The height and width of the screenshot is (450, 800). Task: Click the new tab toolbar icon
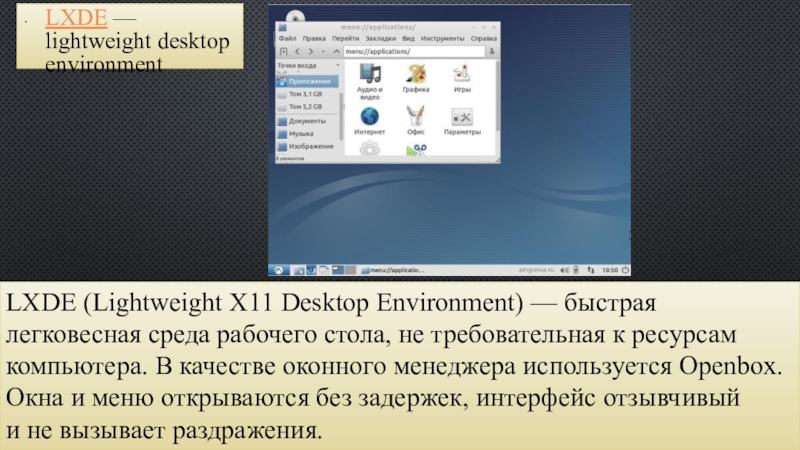pos(284,52)
